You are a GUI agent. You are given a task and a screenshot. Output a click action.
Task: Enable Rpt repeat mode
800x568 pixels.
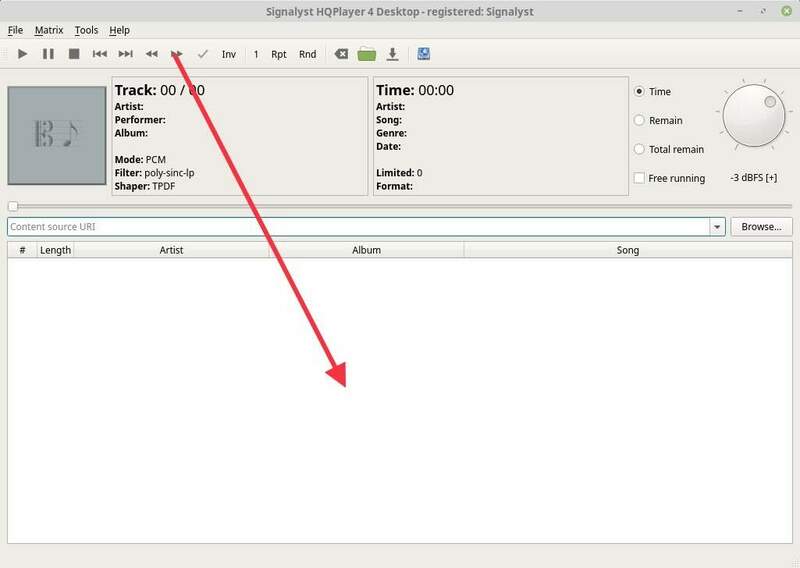279,54
